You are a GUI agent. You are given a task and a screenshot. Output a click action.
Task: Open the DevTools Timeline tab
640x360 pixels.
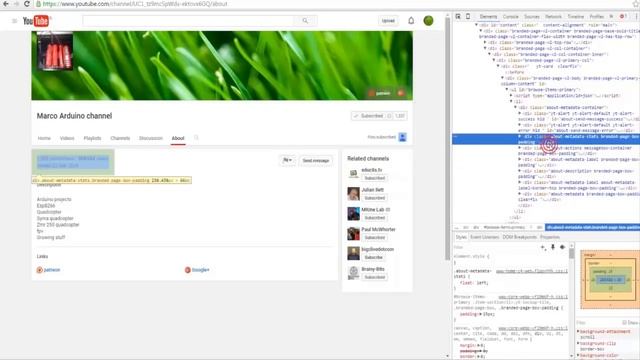pos(576,16)
